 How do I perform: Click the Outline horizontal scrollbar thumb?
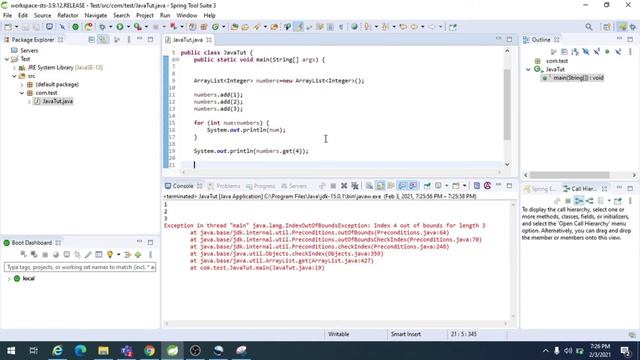pos(569,175)
